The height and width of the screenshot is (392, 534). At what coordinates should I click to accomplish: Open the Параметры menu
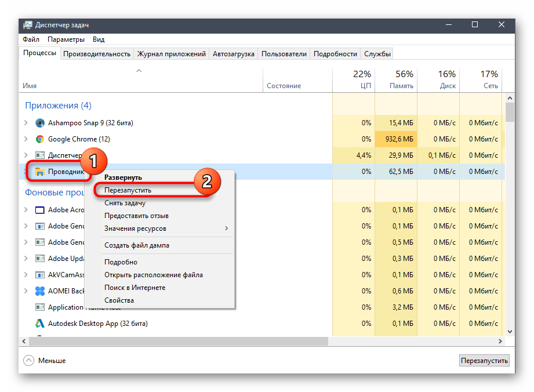pyautogui.click(x=66, y=39)
